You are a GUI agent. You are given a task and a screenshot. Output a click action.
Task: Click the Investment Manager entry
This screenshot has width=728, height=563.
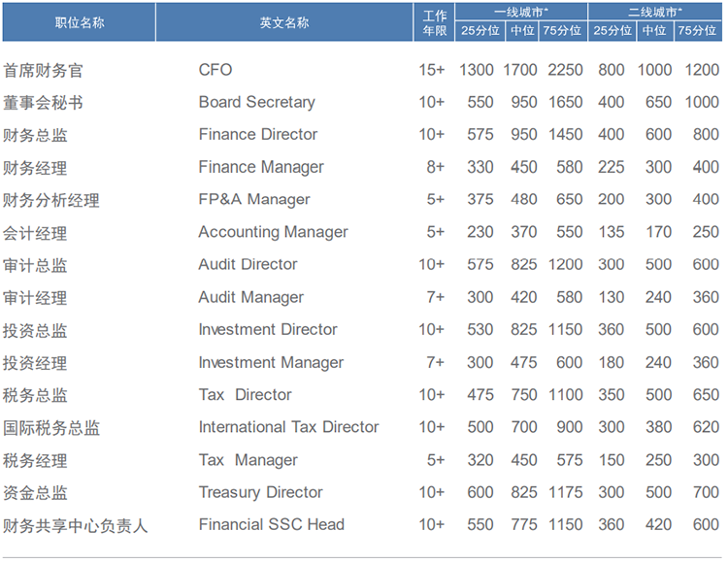[x=271, y=362]
